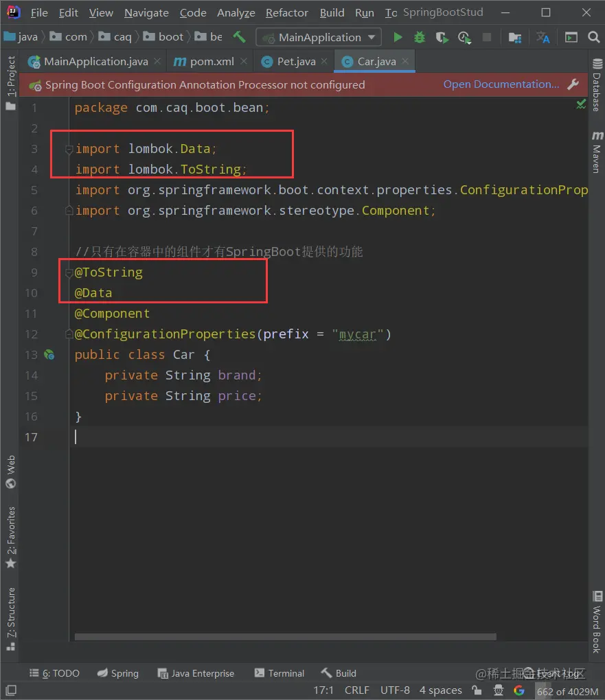Screen dimensions: 605x700
Task: Change file encoding UTF-8 in status bar
Action: click(x=395, y=690)
